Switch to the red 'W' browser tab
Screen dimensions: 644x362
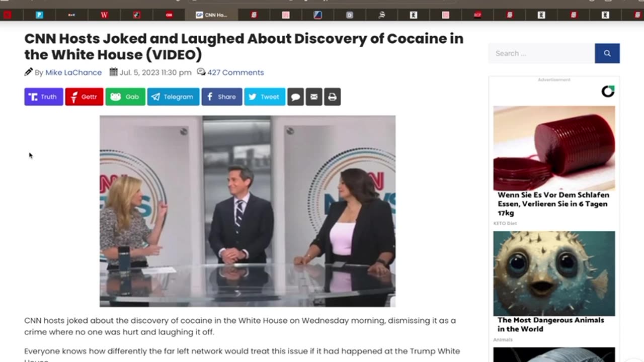coord(104,15)
